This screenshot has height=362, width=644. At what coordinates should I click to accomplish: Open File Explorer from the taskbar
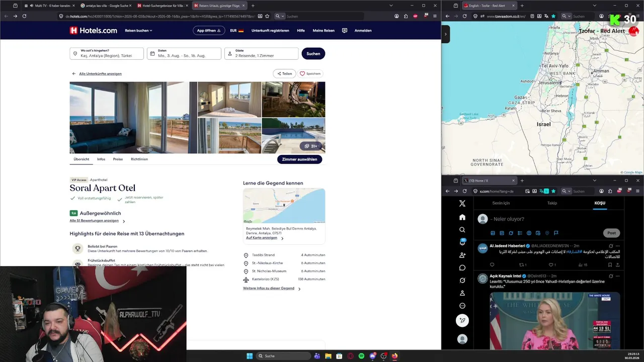(328, 356)
